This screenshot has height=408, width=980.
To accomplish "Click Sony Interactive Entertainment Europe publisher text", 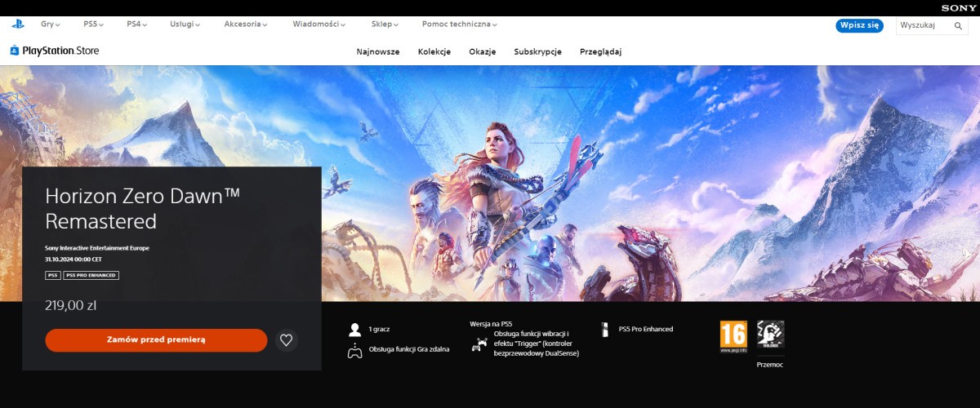I will click(97, 247).
